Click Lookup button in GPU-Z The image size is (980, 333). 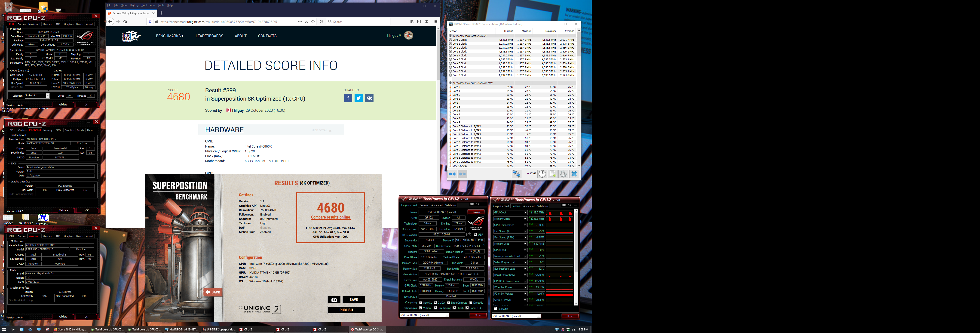pos(475,212)
